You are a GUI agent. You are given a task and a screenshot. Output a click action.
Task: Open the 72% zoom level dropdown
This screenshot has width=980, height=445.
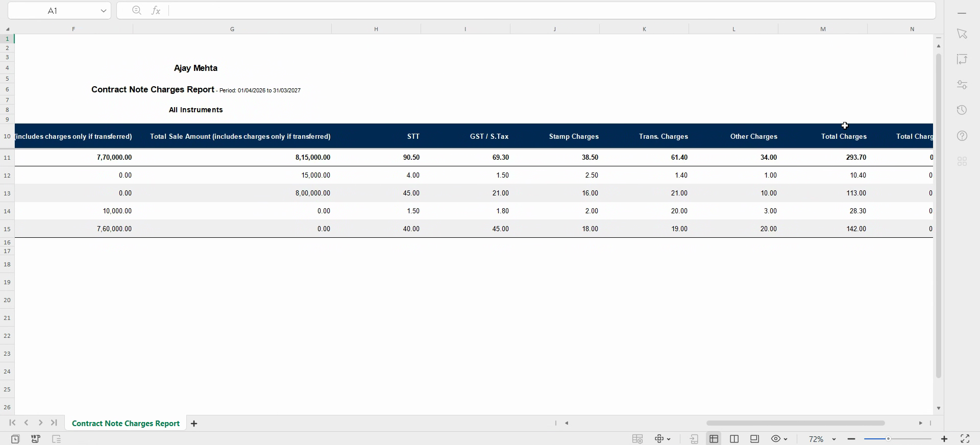pos(822,439)
